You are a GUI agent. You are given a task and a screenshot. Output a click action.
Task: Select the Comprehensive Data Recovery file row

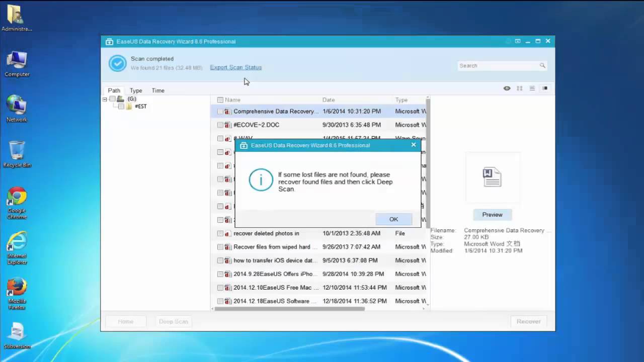pyautogui.click(x=318, y=112)
